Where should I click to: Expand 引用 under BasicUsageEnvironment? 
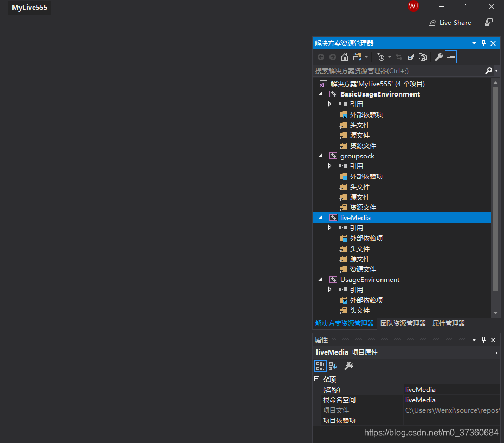329,104
